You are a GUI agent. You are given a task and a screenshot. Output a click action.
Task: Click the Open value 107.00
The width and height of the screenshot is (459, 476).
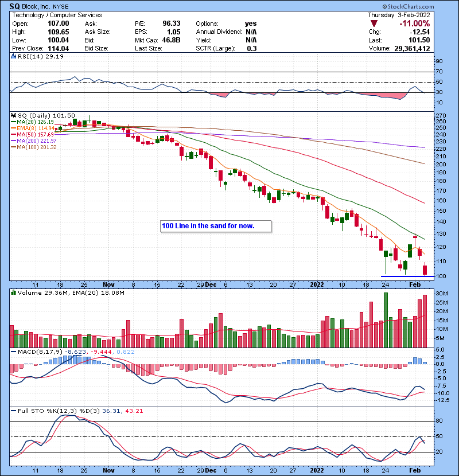[59, 24]
